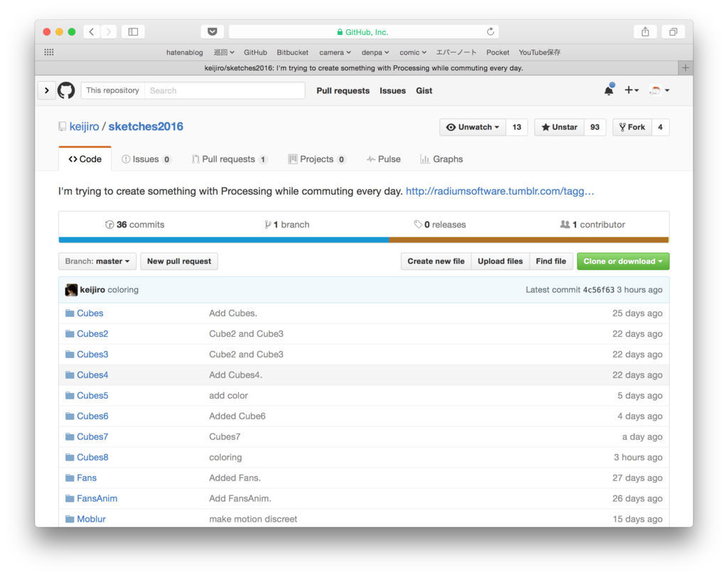
Task: Open the Clone or download dropdown
Action: coord(623,261)
